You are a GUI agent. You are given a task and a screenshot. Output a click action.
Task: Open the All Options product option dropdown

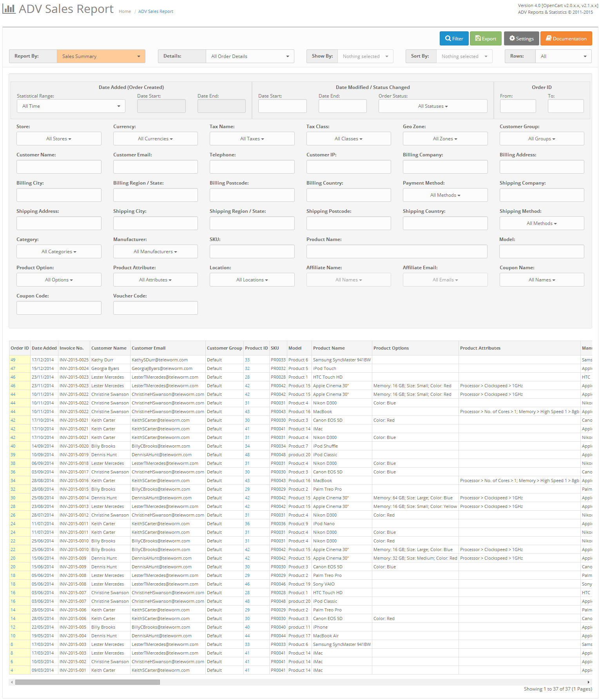(59, 279)
